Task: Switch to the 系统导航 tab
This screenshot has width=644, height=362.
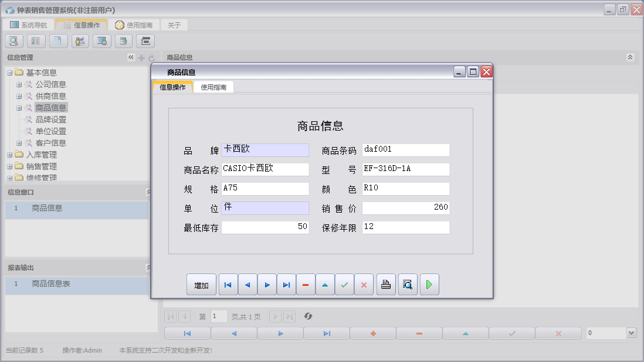Action: click(28, 25)
